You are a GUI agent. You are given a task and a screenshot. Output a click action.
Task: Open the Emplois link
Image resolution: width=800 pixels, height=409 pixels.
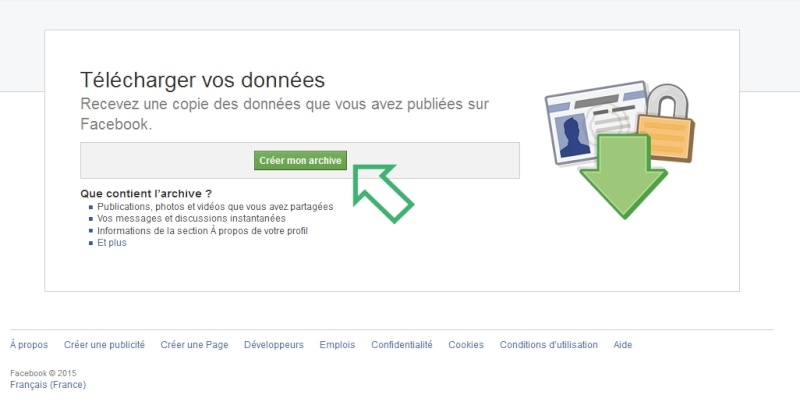(x=337, y=345)
